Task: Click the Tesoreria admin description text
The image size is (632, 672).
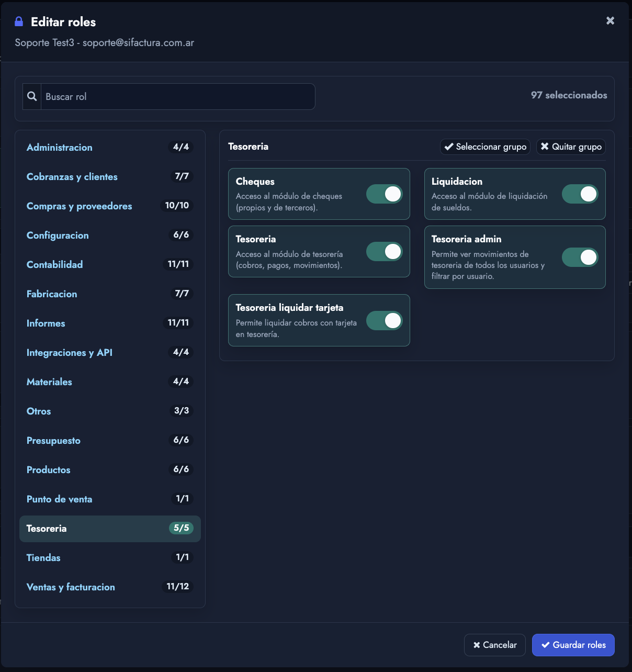Action: point(488,265)
